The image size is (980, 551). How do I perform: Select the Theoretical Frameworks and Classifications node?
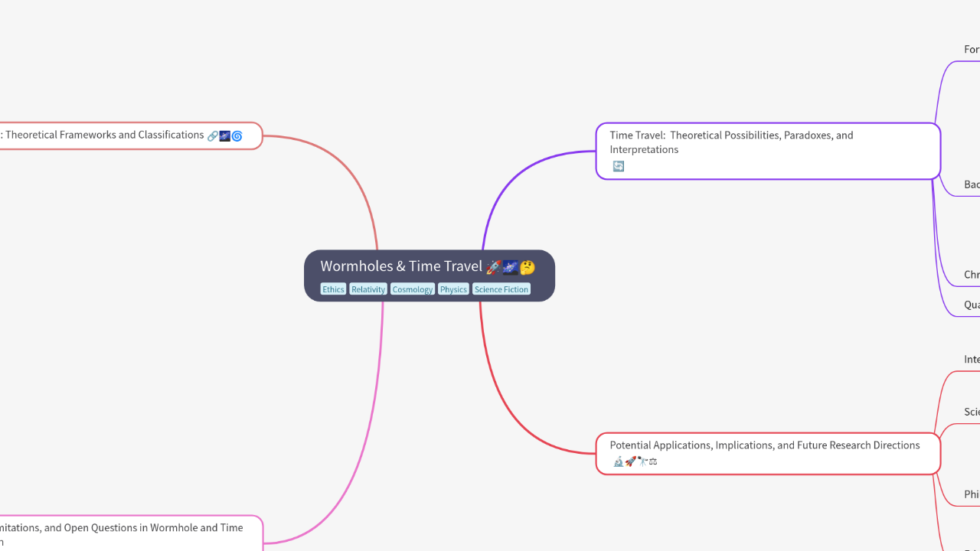tap(130, 135)
